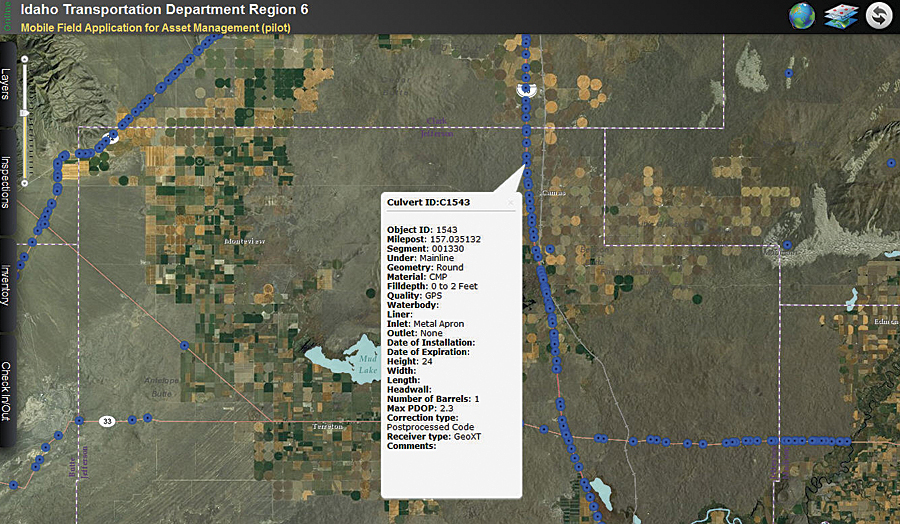This screenshot has height=524, width=900.
Task: Click the circular refresh arrows icon
Action: [879, 15]
